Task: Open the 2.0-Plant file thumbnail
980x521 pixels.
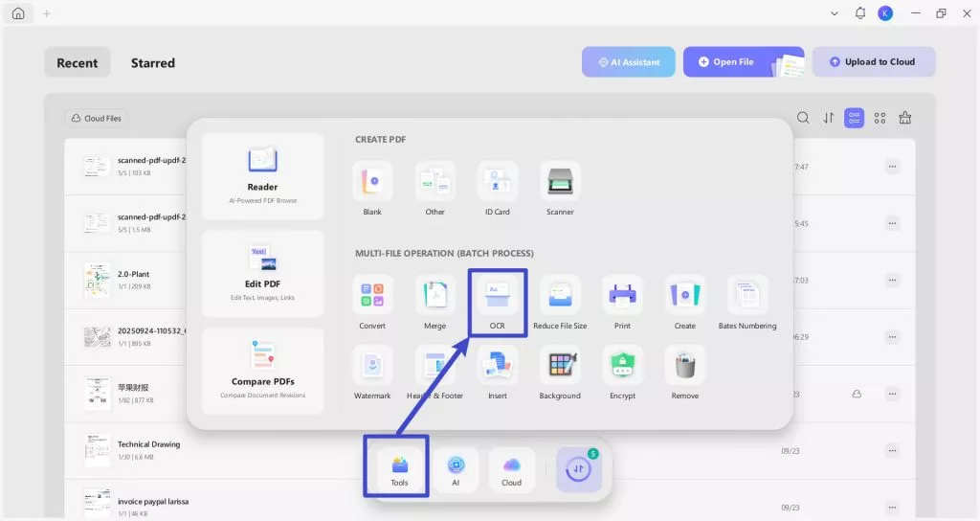Action: (x=97, y=280)
